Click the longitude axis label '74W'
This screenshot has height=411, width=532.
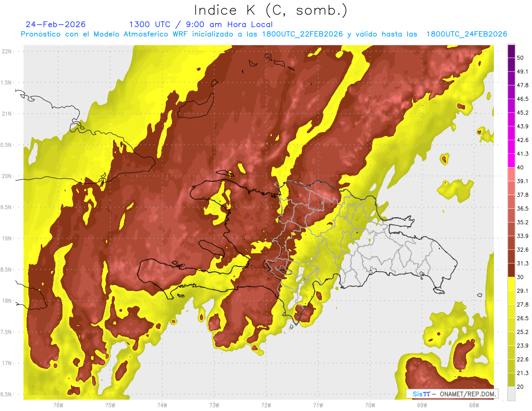coord(162,405)
